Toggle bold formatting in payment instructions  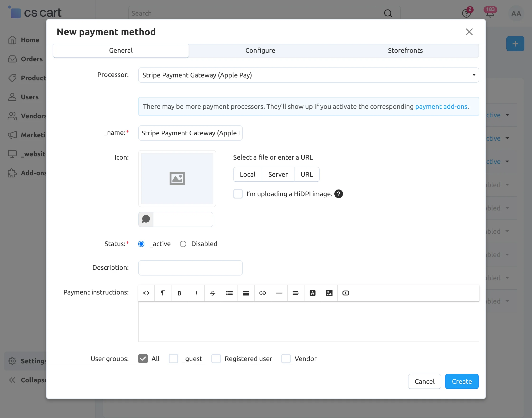[x=179, y=293]
